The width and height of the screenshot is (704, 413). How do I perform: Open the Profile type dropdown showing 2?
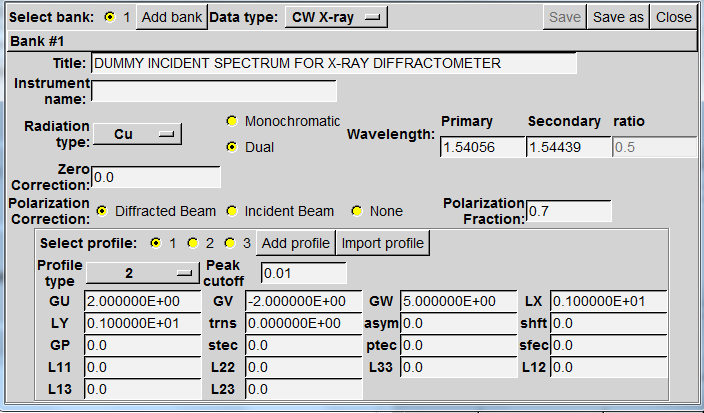[142, 273]
